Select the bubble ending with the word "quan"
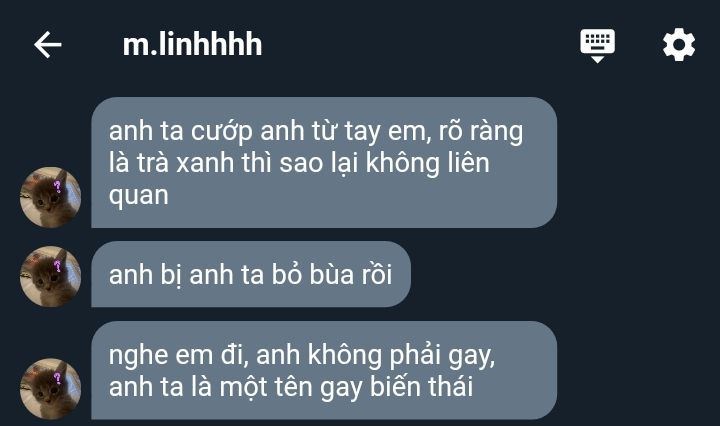The height and width of the screenshot is (426, 720). coord(324,163)
